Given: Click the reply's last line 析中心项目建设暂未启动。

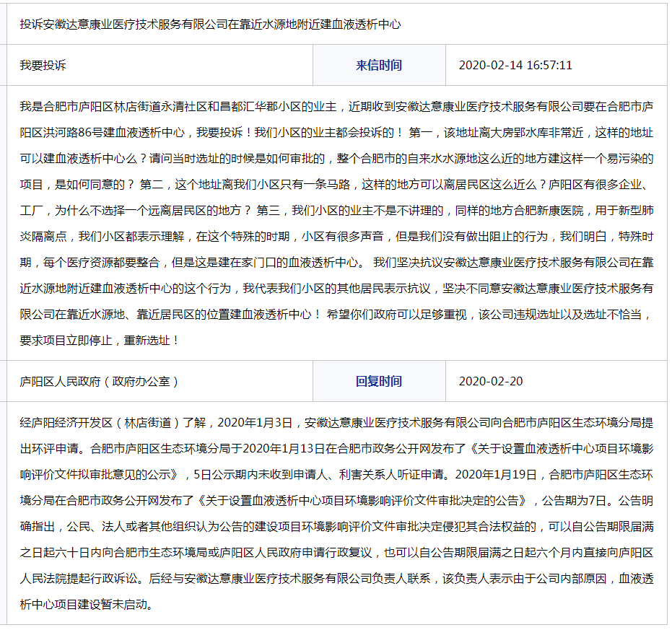Looking at the screenshot, I should click(87, 604).
